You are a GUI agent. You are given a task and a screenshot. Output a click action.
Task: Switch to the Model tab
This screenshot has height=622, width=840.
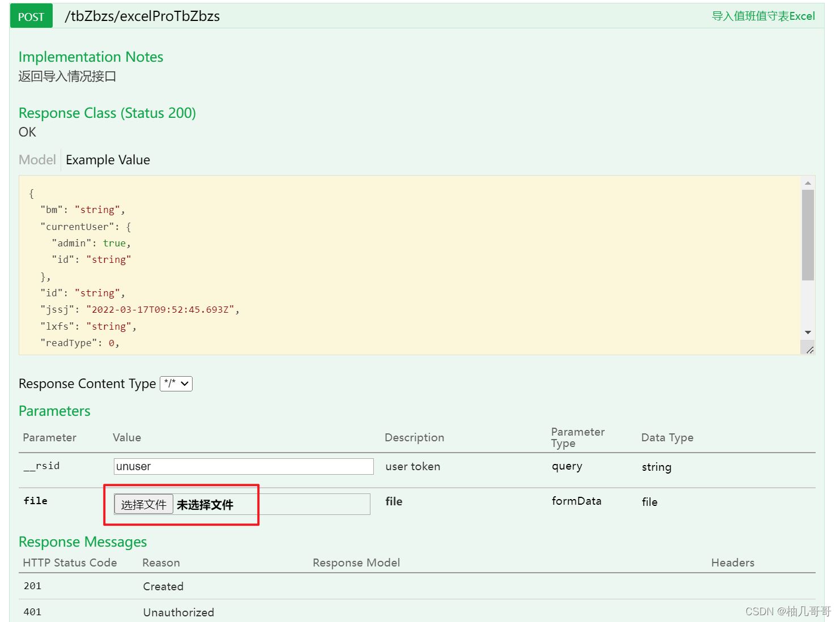[x=36, y=160]
